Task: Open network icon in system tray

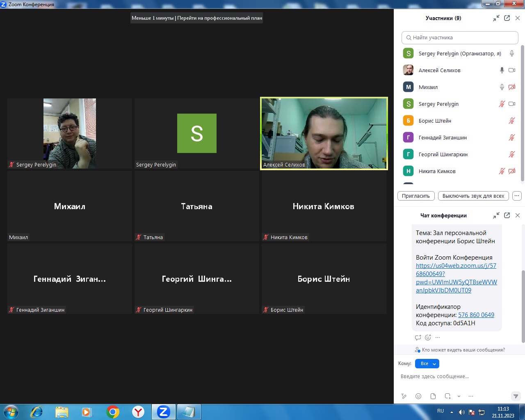Action: coord(482,412)
